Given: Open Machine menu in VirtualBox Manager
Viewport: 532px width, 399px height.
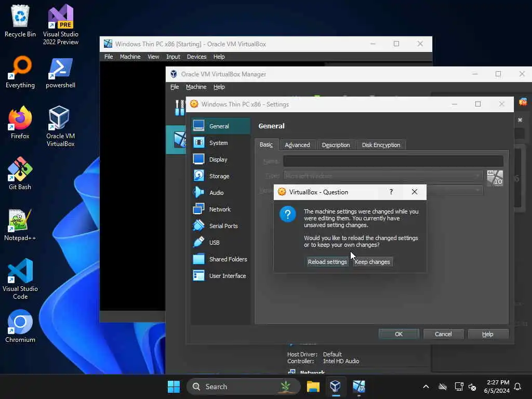Looking at the screenshot, I should pyautogui.click(x=196, y=87).
